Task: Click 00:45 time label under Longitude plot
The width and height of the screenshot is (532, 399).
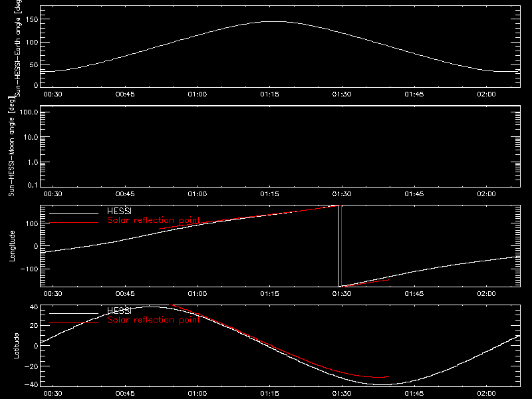Action: [x=125, y=294]
